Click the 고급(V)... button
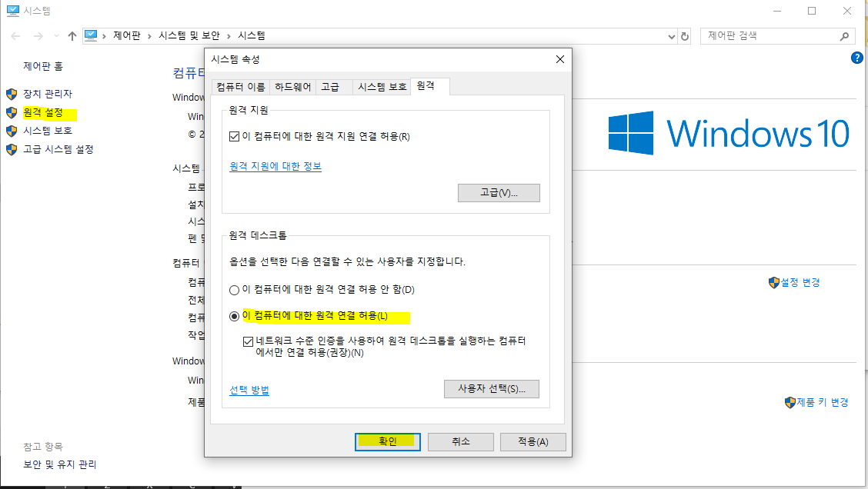The image size is (868, 489). [x=499, y=193]
